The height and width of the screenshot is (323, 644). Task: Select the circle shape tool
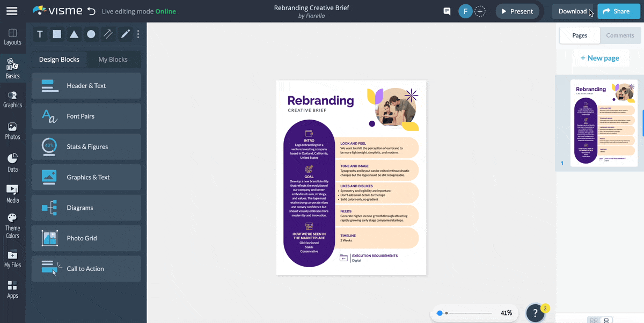tap(91, 34)
